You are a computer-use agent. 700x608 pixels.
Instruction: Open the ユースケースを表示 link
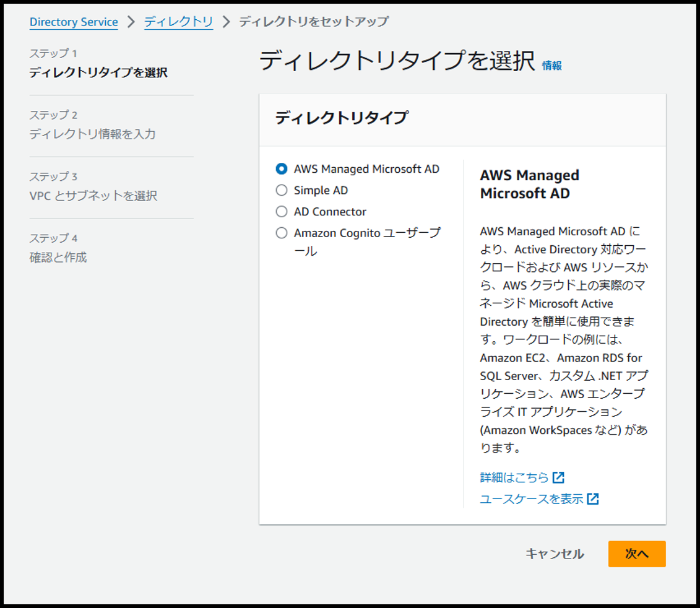(531, 499)
